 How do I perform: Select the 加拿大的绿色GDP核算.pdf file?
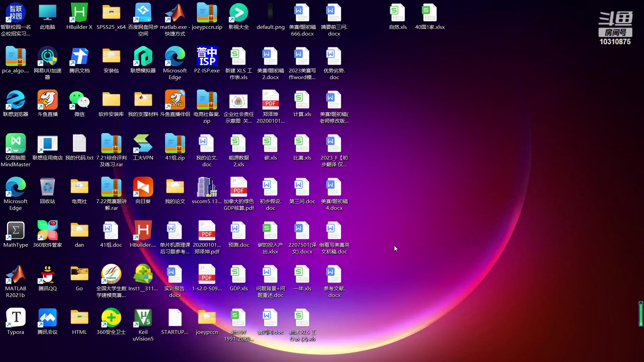[x=238, y=194]
